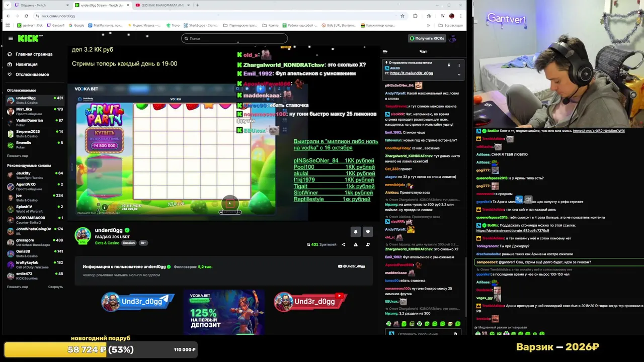
Task: Open the user avatar menu on Kick
Action: 452,38
